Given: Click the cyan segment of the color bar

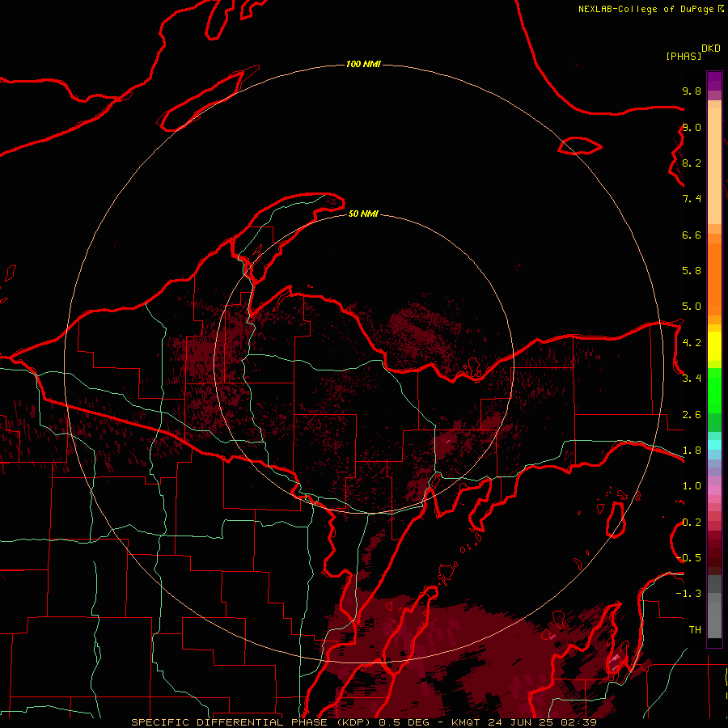Looking at the screenshot, I should coord(714,445).
